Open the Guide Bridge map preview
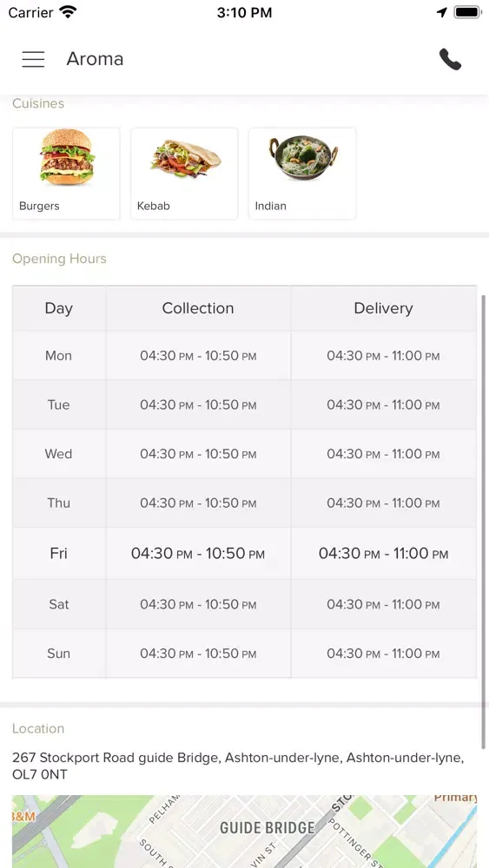The width and height of the screenshot is (489, 868). point(244,832)
